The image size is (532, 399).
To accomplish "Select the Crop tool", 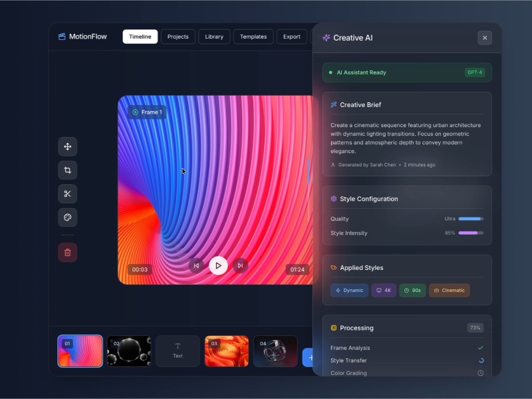I will click(67, 170).
